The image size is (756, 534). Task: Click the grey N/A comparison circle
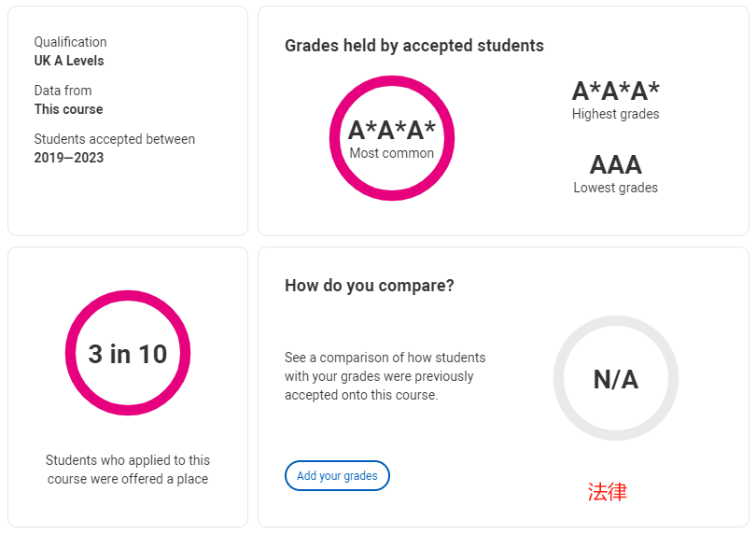click(616, 378)
